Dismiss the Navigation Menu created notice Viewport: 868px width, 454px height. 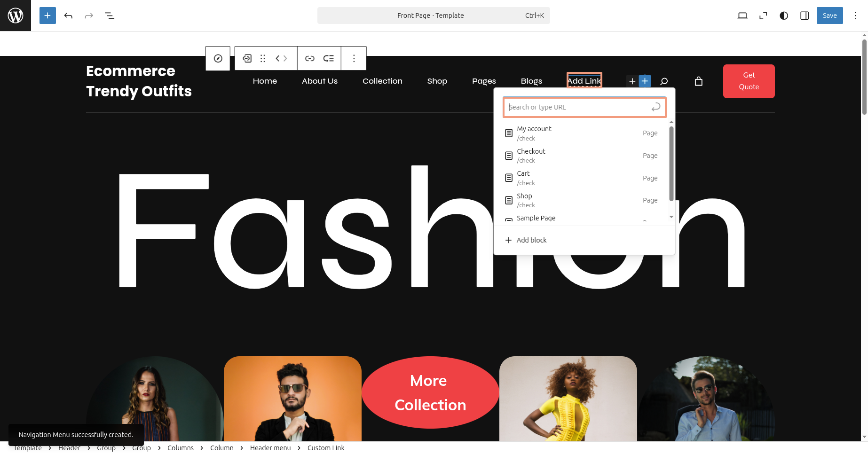76,435
